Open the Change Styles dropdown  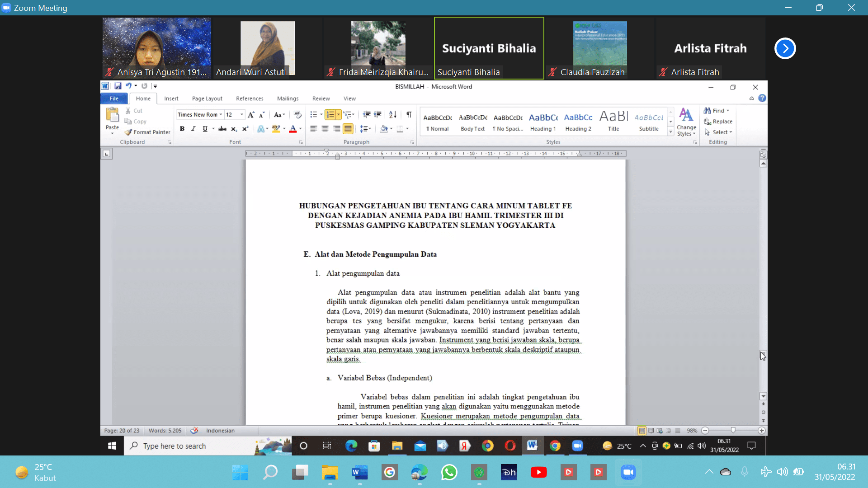686,122
